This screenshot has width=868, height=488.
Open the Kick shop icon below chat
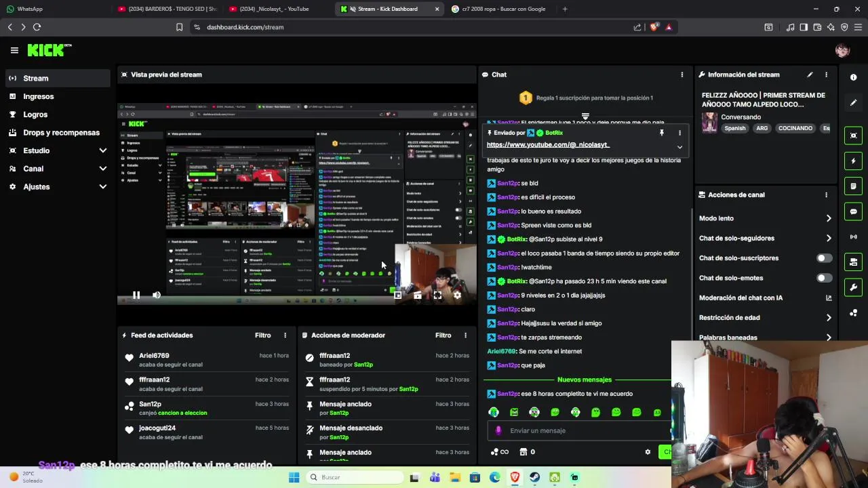[x=523, y=452]
